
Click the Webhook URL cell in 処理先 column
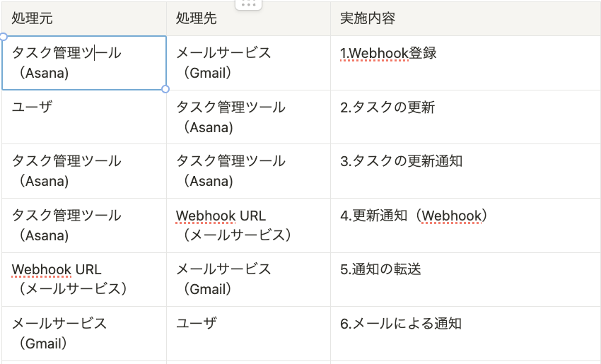click(248, 225)
